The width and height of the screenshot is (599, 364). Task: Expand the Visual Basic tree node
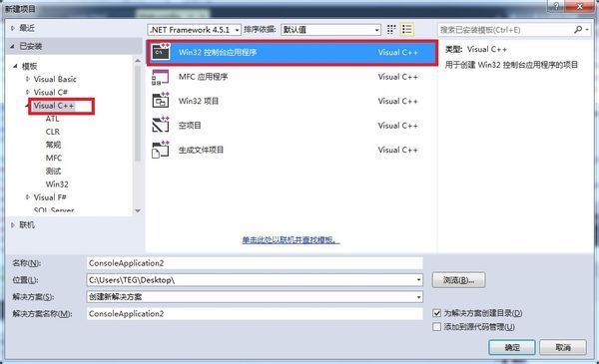[x=28, y=79]
